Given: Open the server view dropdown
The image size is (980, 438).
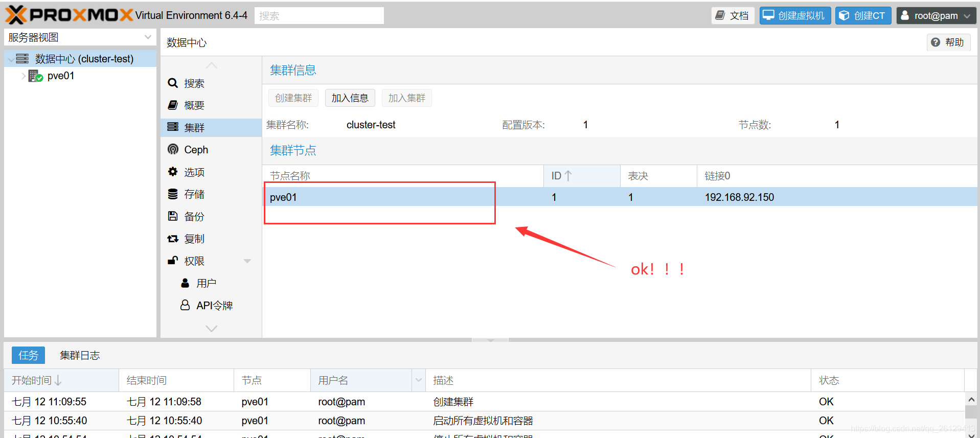Looking at the screenshot, I should 148,37.
